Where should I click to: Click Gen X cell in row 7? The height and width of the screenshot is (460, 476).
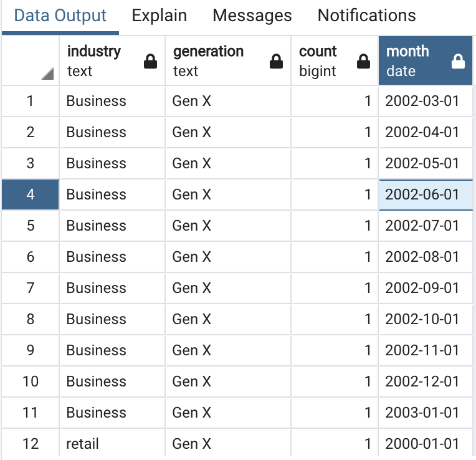[228, 288]
